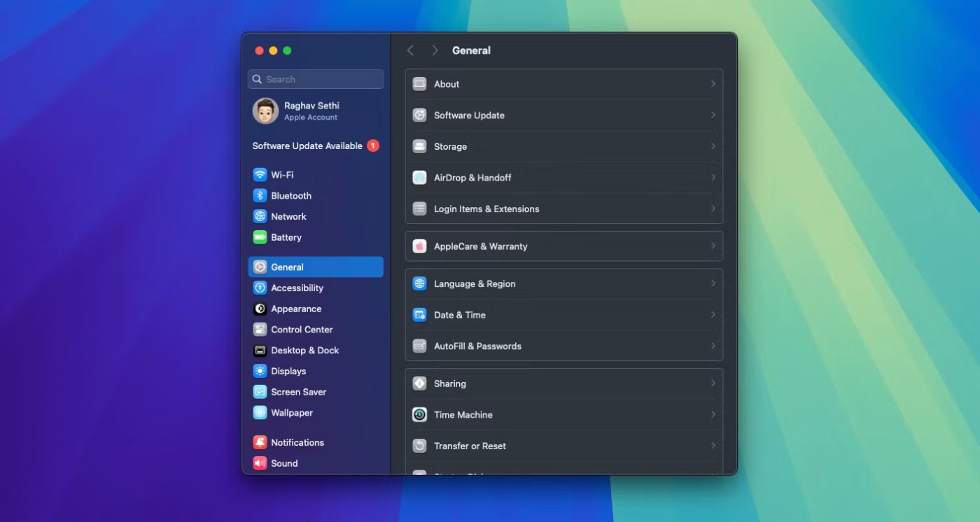The image size is (980, 522).
Task: Click Software Update Available notice
Action: pyautogui.click(x=307, y=146)
